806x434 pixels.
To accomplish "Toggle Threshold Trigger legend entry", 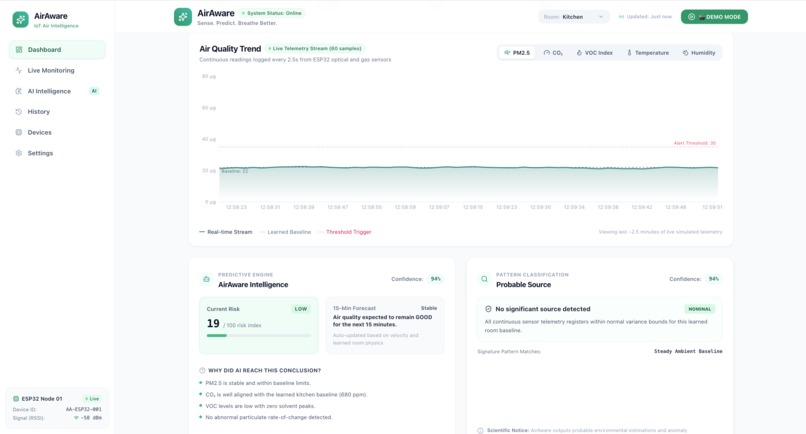I will click(x=344, y=232).
